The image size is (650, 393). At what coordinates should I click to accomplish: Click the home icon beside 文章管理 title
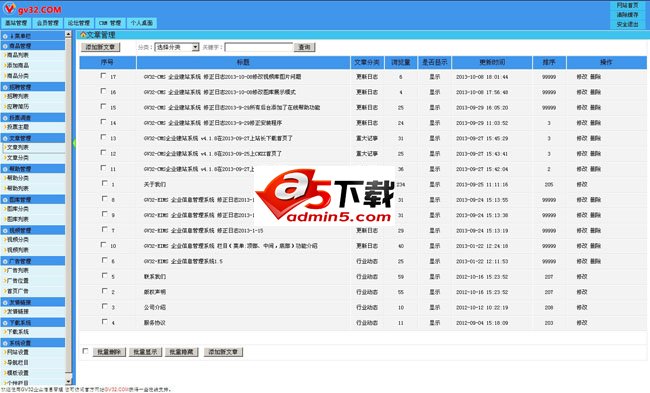pyautogui.click(x=83, y=35)
